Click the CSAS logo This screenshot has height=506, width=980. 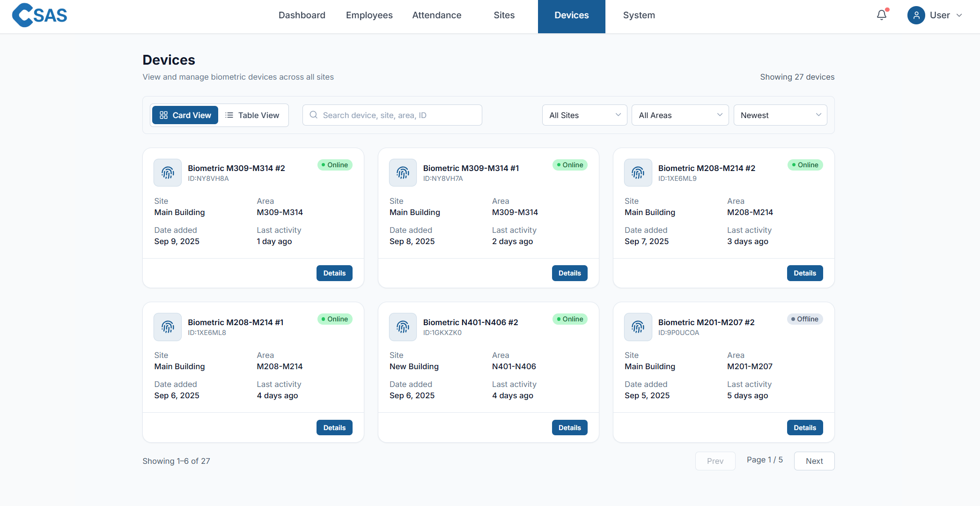[40, 15]
